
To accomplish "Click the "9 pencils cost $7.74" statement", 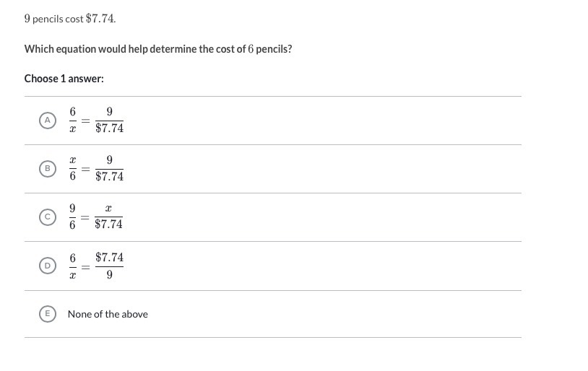I will click(x=70, y=19).
